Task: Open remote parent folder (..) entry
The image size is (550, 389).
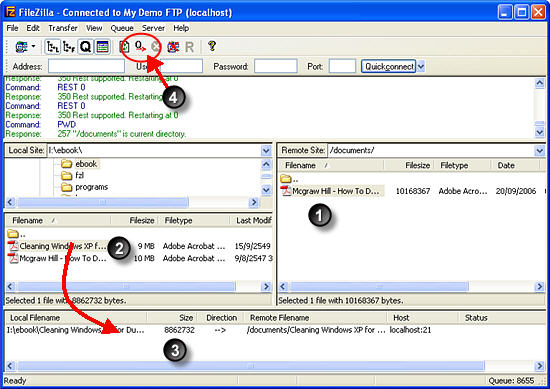Action: tap(289, 179)
